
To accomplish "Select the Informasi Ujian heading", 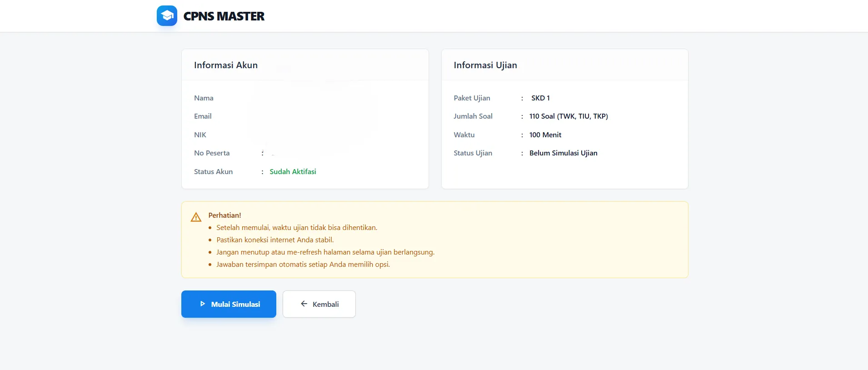I will 485,65.
